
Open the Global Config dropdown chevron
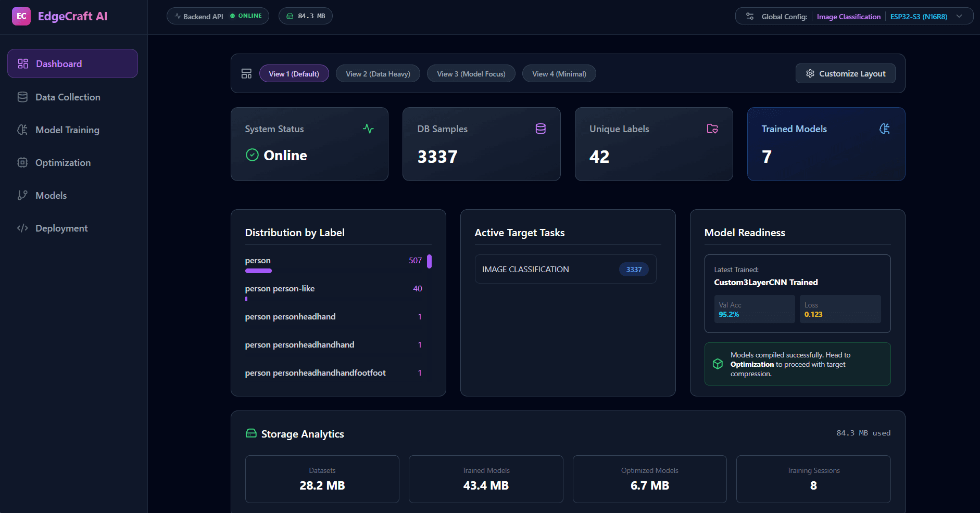(959, 16)
